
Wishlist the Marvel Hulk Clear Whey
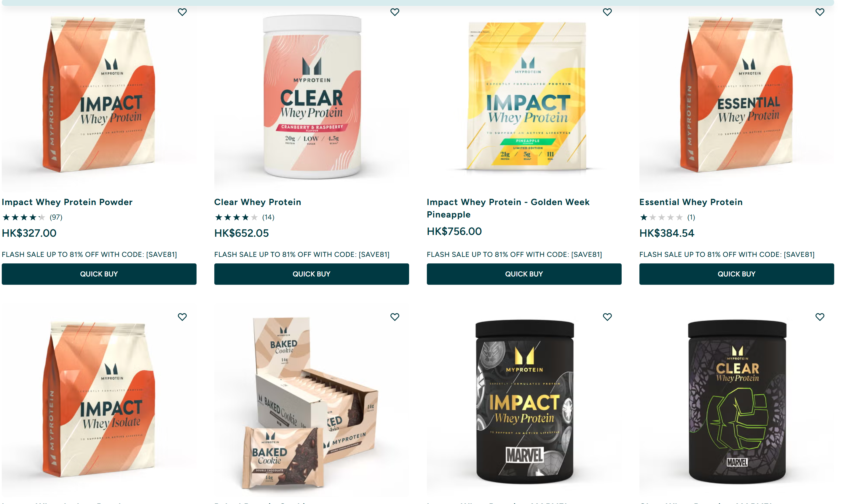820,317
